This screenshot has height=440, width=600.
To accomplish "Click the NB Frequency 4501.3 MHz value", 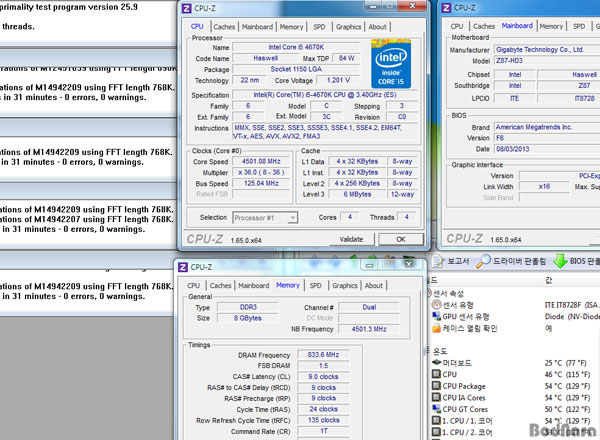I will [369, 329].
